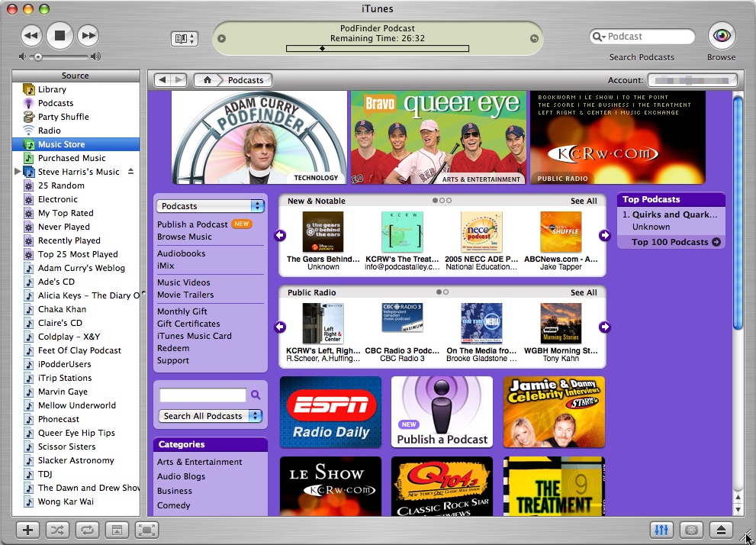The height and width of the screenshot is (545, 756).
Task: Open the Podcasts category dropdown
Action: 210,205
